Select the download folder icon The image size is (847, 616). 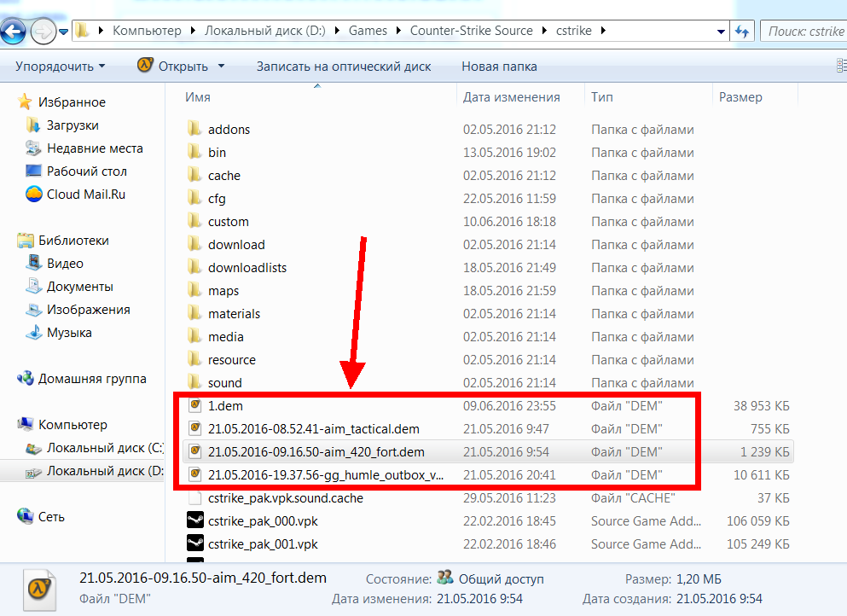(194, 244)
